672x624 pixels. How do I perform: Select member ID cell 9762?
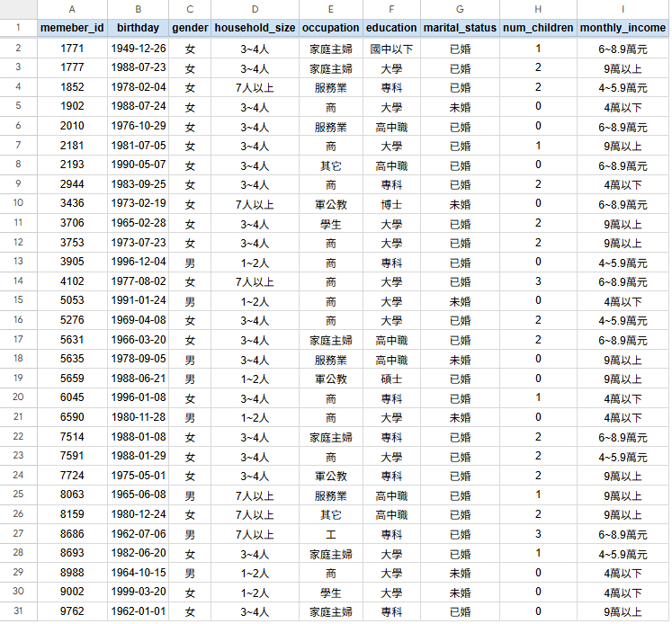point(72,611)
